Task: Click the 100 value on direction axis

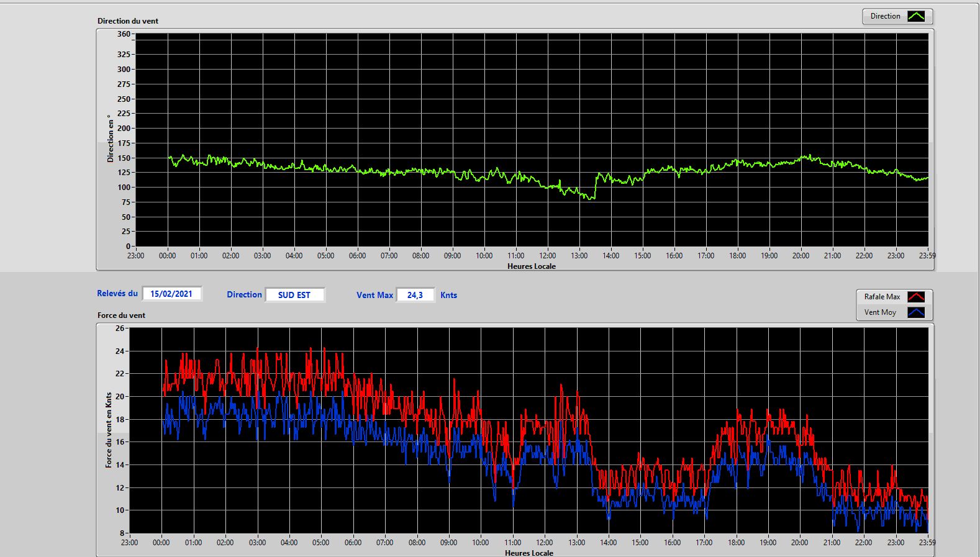Action: pos(124,188)
